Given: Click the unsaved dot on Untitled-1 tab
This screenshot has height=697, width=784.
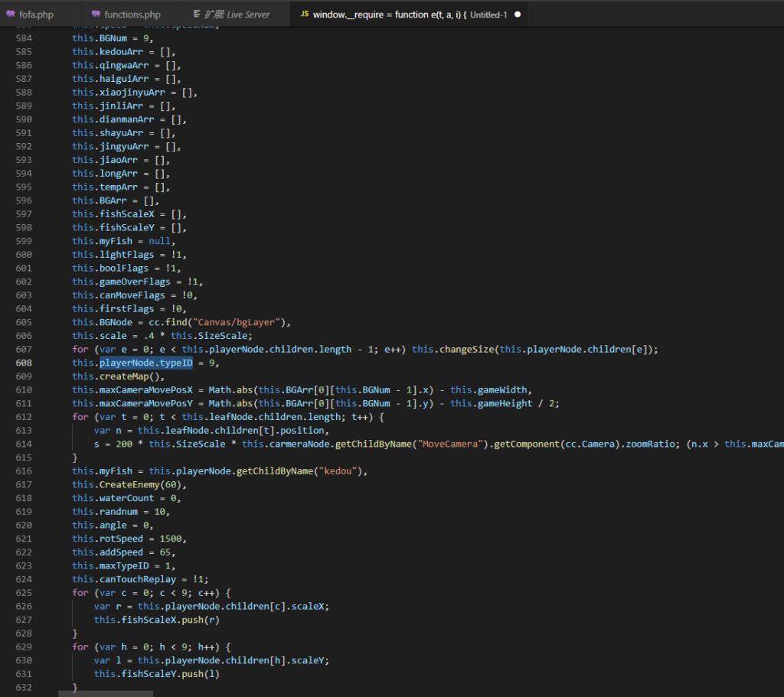Looking at the screenshot, I should point(518,15).
